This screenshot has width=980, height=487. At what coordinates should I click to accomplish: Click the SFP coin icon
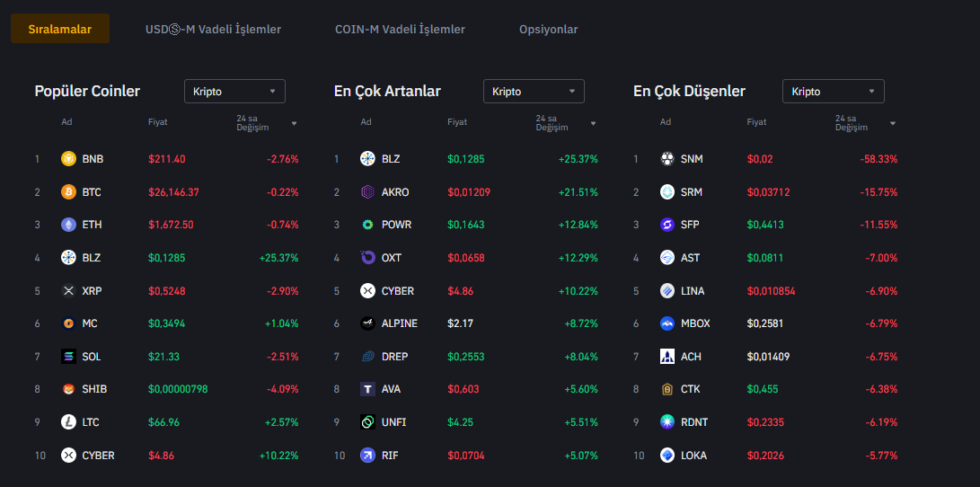tap(667, 225)
